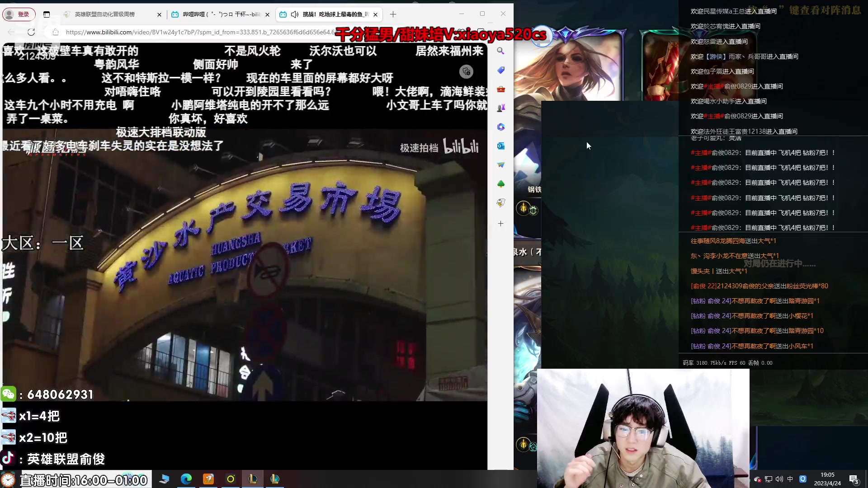Click the gift message 往事随风8龙腾四海送出大气*1
This screenshot has height=488, width=868.
coord(733,241)
